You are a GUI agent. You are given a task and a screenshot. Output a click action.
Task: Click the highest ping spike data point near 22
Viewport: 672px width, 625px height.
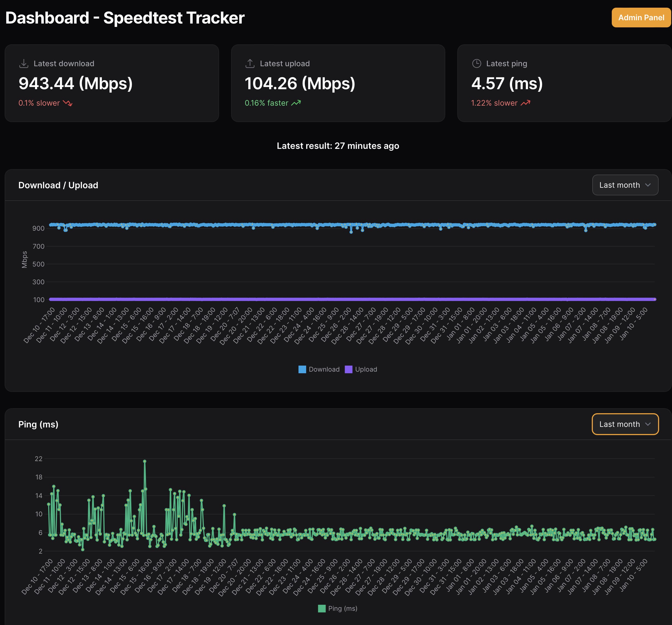coord(145,461)
